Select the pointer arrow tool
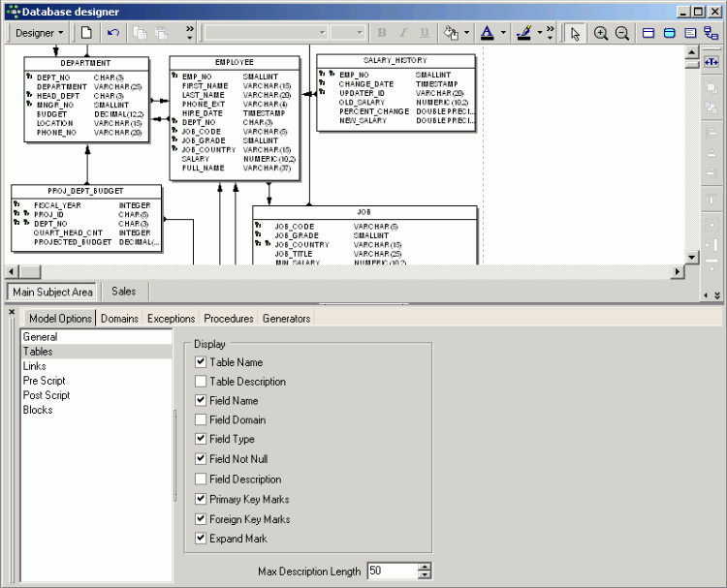The width and height of the screenshot is (727, 588). (575, 33)
